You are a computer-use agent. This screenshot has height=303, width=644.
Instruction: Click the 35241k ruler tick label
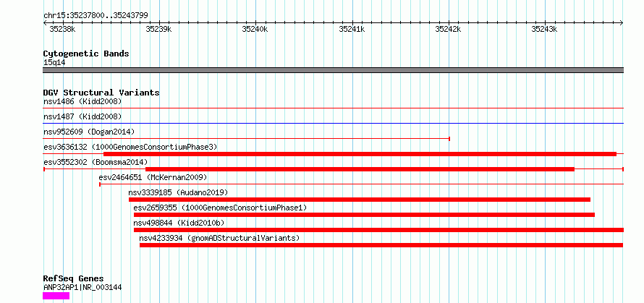coord(352,29)
